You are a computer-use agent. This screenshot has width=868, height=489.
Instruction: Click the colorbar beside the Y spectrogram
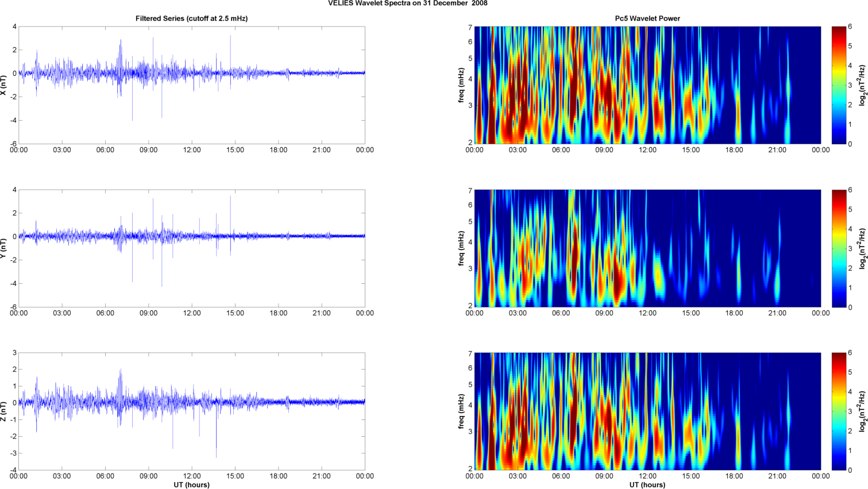839,248
